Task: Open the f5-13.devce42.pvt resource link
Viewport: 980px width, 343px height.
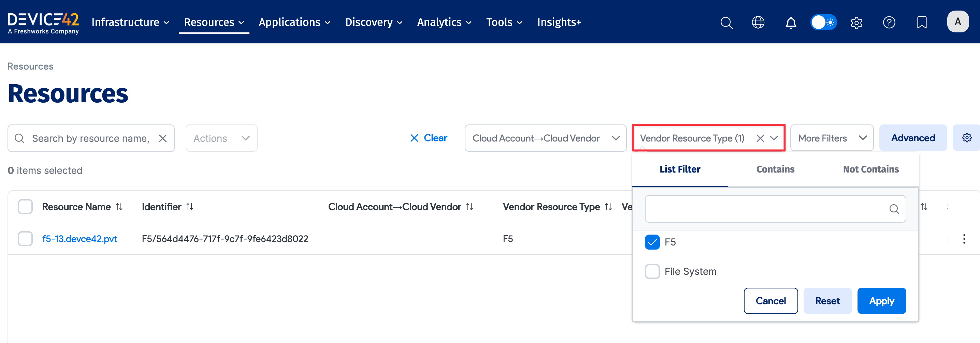Action: (80, 239)
